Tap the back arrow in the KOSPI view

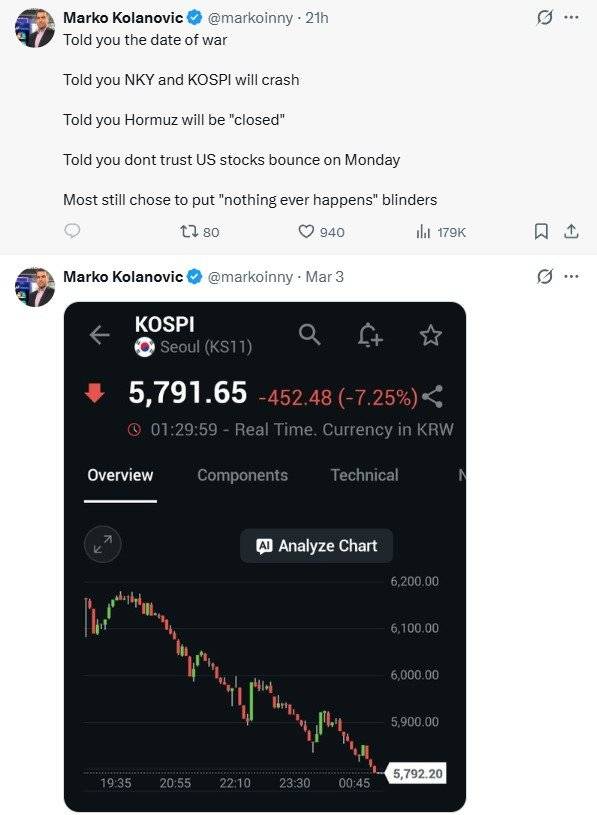pos(99,336)
